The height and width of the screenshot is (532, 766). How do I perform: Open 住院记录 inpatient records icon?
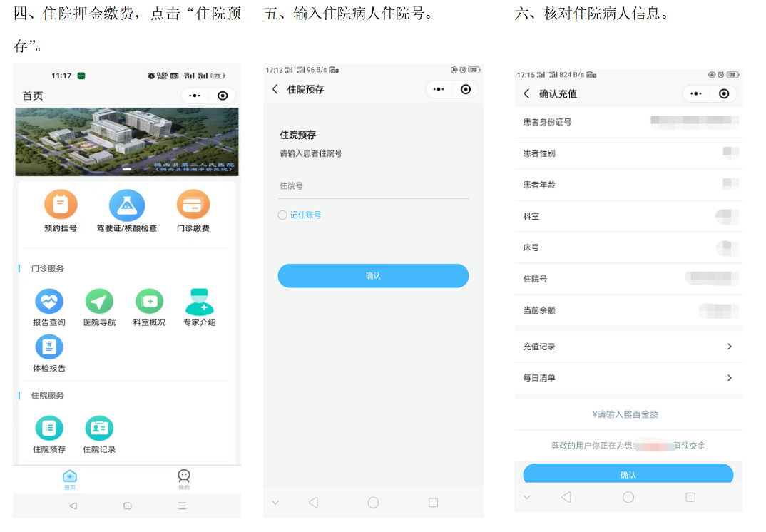(99, 429)
